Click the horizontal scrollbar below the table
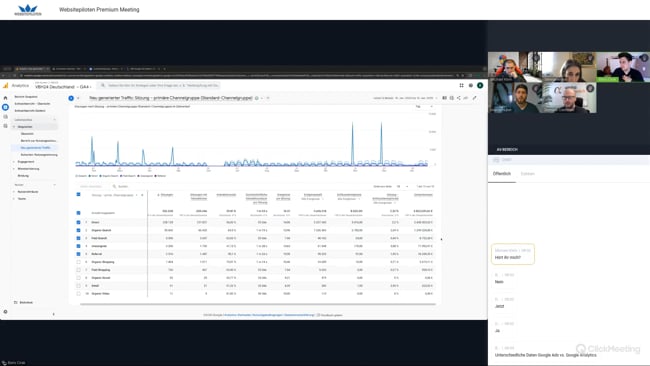This screenshot has height=366, width=650. pos(258,304)
